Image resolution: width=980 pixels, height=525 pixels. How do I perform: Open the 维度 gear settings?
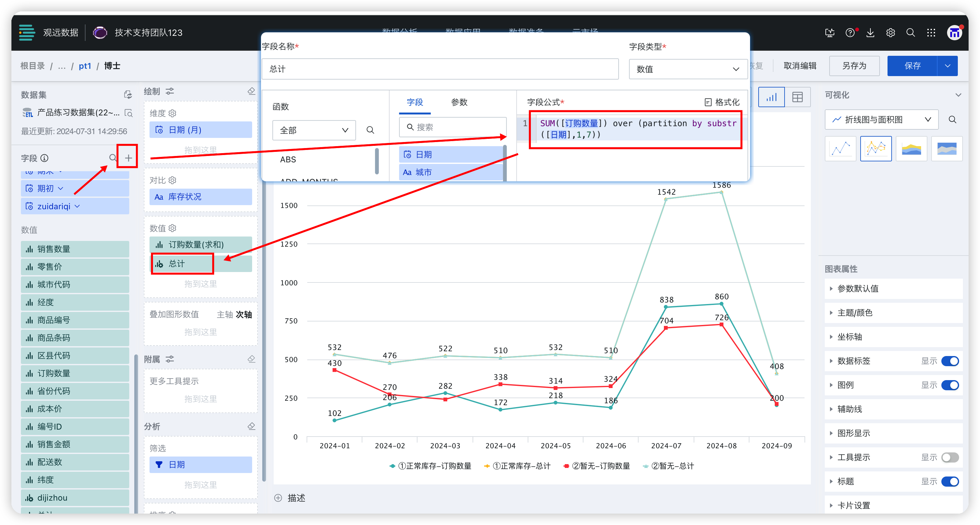tap(172, 113)
